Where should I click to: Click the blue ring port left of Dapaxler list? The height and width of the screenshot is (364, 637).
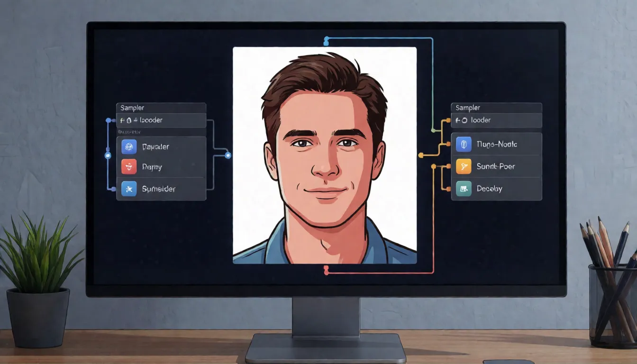pyautogui.click(x=108, y=155)
